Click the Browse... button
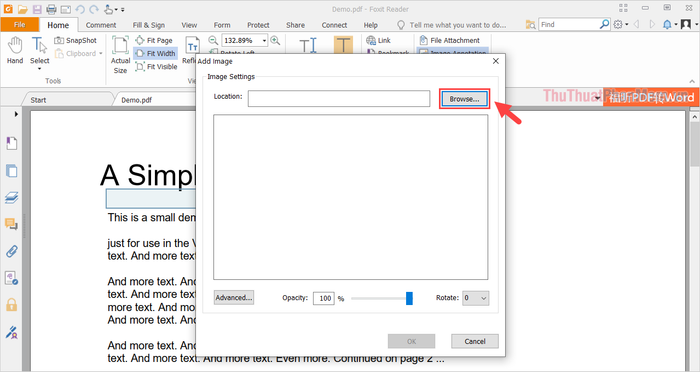This screenshot has width=700, height=372. click(x=464, y=99)
